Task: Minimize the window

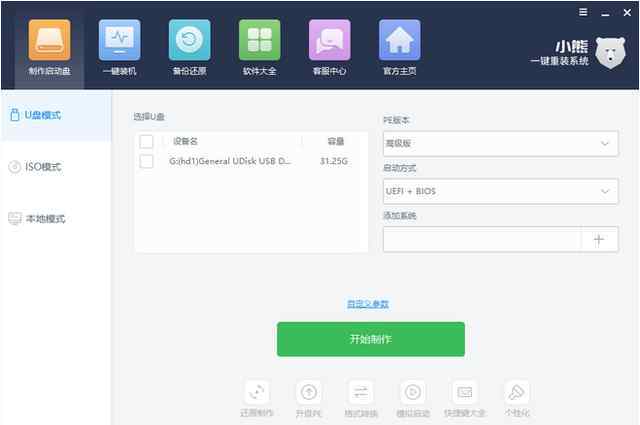Action: pyautogui.click(x=605, y=13)
